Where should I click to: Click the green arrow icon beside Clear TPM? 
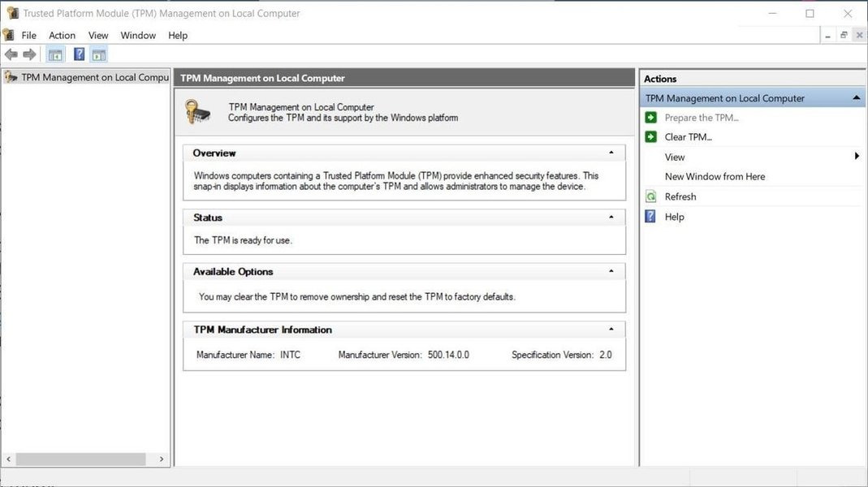tap(650, 136)
